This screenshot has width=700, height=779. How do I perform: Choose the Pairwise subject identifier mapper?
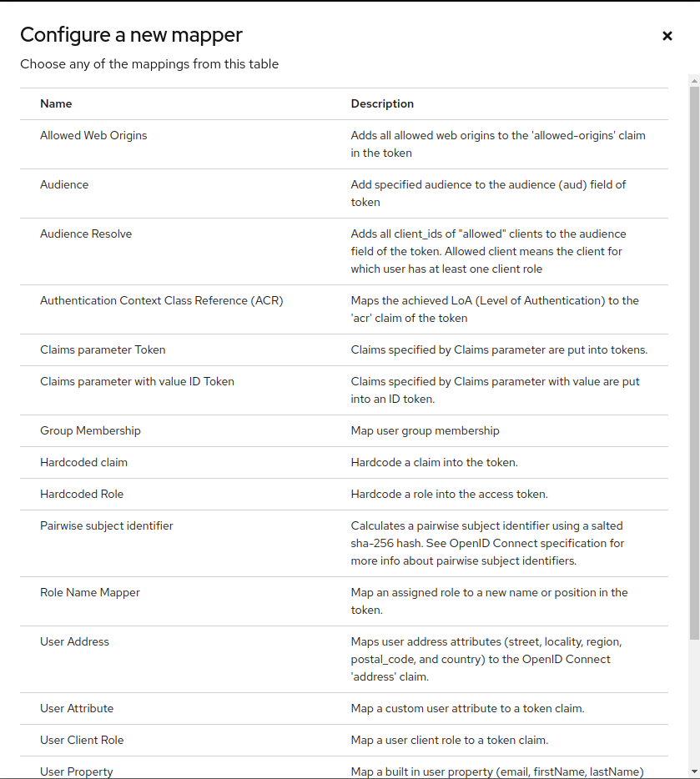(107, 525)
